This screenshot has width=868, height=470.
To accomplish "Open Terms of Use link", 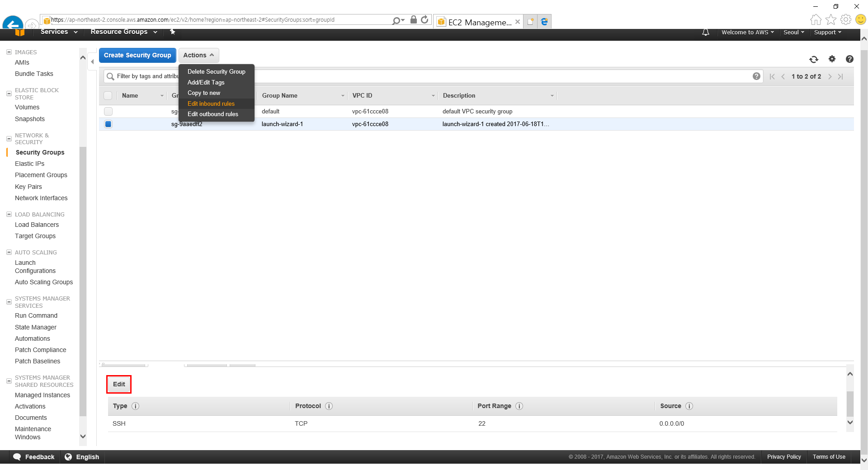I will click(829, 457).
